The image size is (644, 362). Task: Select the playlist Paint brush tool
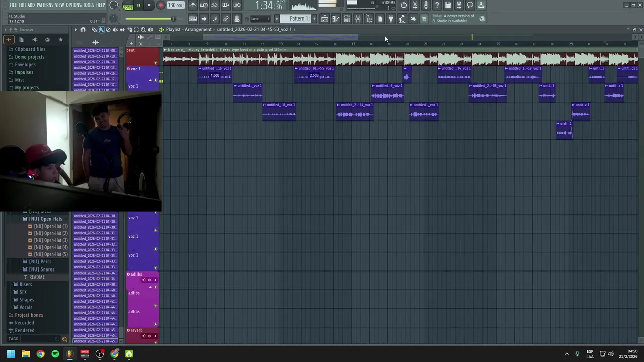click(101, 30)
